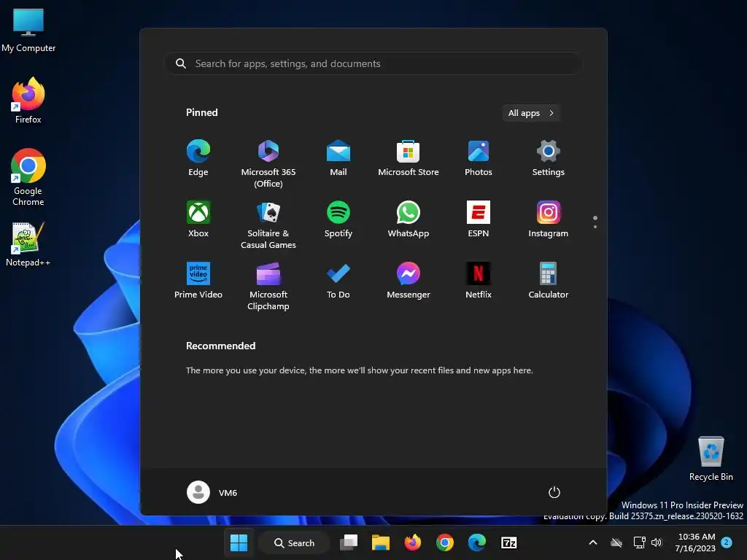
Task: Select My Computer desktop icon
Action: (28, 31)
